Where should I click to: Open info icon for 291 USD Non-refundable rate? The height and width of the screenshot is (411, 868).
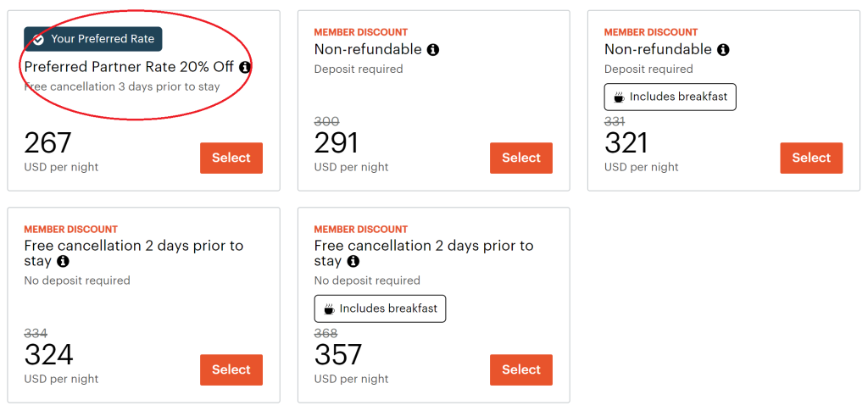click(x=433, y=50)
